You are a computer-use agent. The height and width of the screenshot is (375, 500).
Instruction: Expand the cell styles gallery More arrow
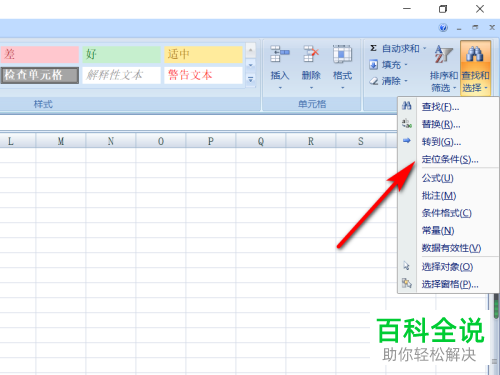tap(251, 80)
